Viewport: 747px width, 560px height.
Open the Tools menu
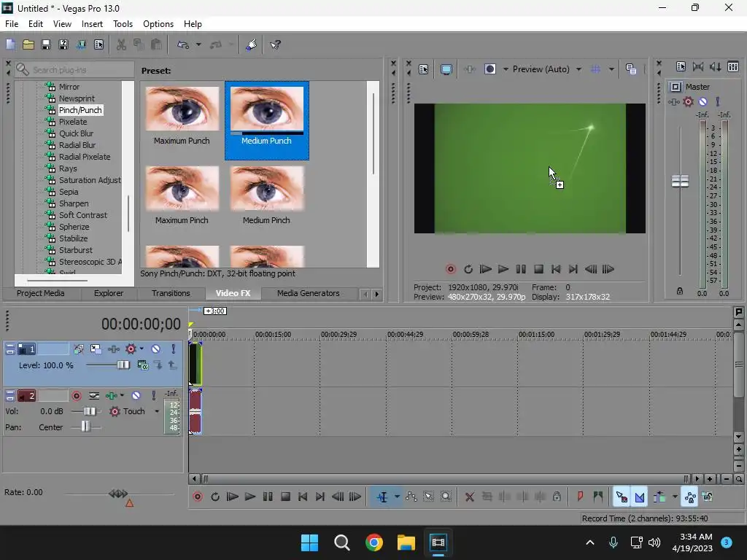[x=123, y=24]
